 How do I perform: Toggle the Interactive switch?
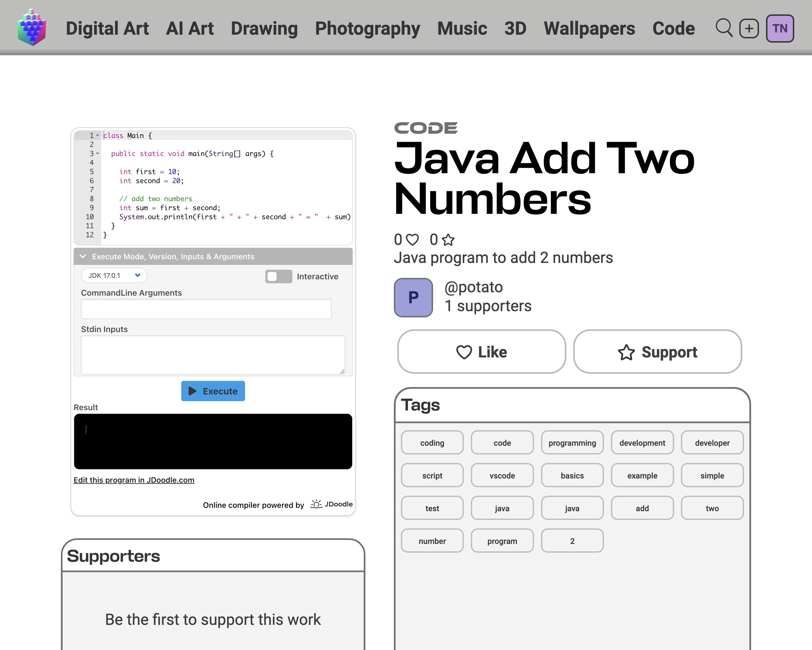[x=278, y=276]
